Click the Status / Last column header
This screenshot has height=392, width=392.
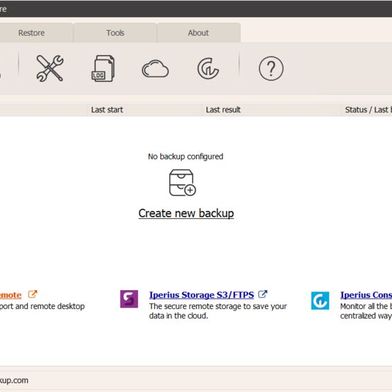(368, 110)
